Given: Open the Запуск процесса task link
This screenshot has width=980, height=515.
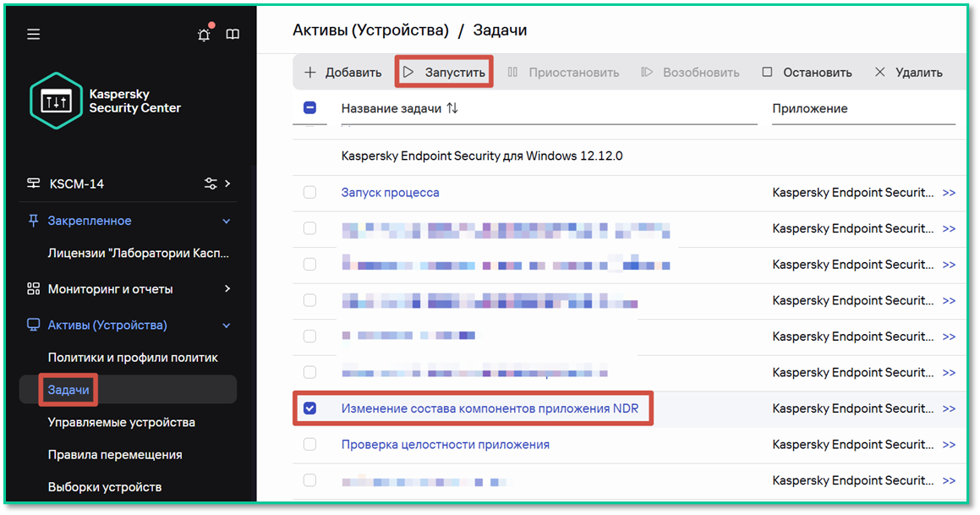Looking at the screenshot, I should tap(390, 193).
